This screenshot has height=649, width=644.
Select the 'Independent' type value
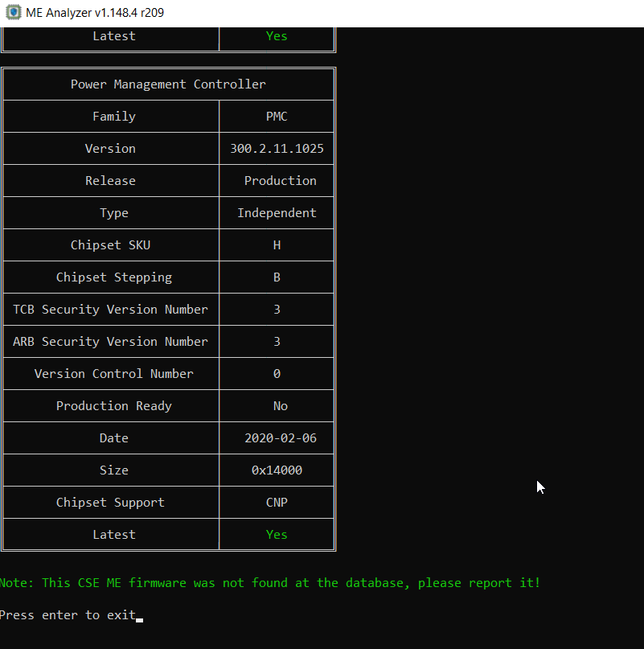coord(277,213)
